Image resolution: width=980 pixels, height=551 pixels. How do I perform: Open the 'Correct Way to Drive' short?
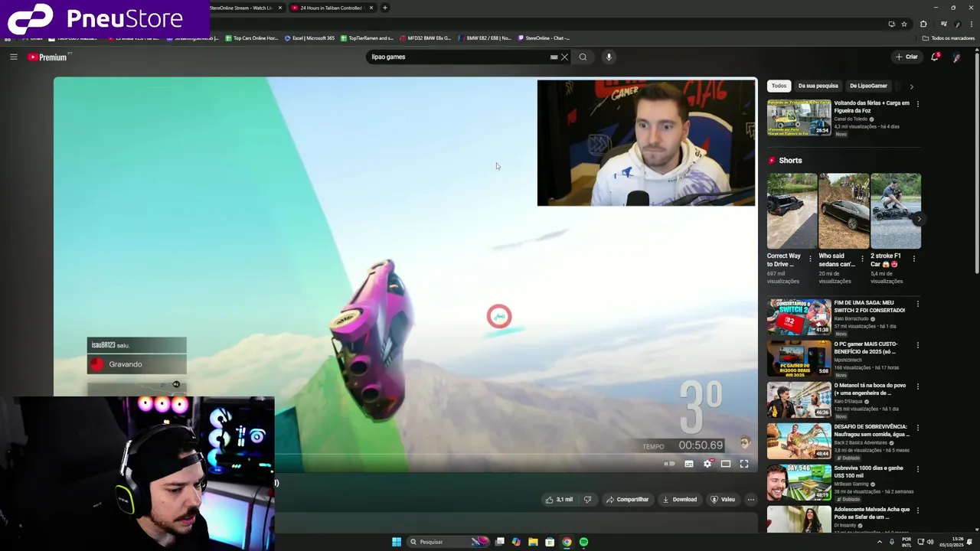click(792, 210)
